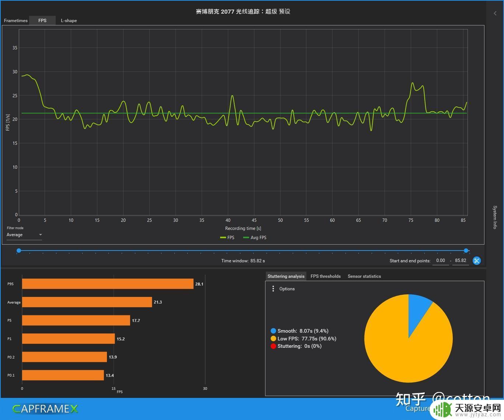This screenshot has height=420, width=504.
Task: Click the P0.2 bar showing 13.9
Action: coord(65,357)
